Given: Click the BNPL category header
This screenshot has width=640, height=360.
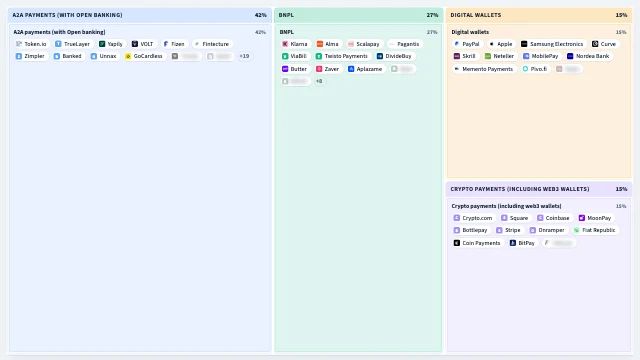Looking at the screenshot, I should [358, 15].
